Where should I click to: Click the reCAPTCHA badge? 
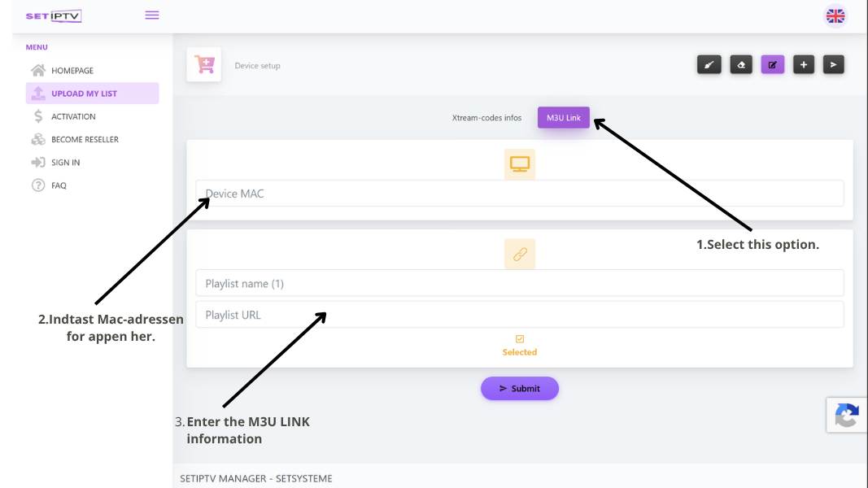tap(847, 415)
